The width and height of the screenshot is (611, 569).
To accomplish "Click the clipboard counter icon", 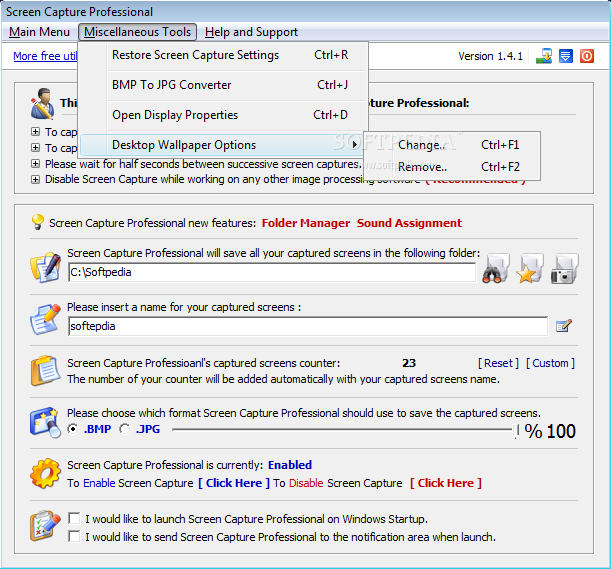I will coord(46,370).
